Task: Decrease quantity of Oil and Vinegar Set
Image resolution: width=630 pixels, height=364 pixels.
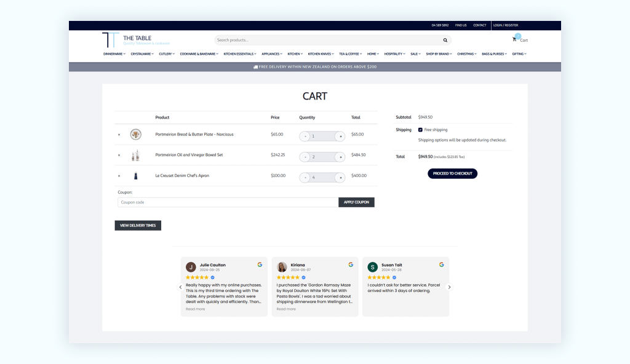Action: pyautogui.click(x=305, y=157)
